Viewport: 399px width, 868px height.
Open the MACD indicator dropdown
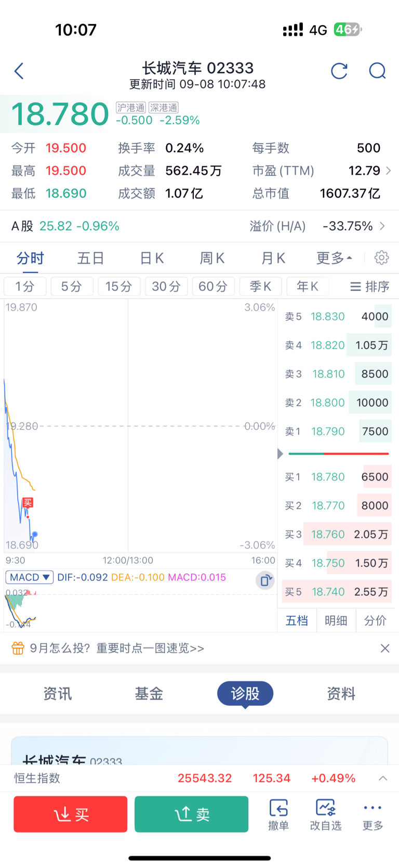click(30, 577)
